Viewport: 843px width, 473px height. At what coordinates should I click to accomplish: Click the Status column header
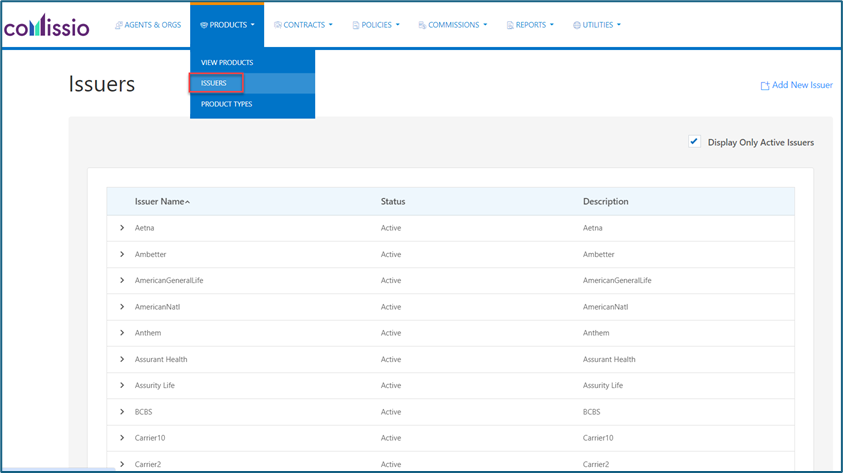(x=393, y=201)
